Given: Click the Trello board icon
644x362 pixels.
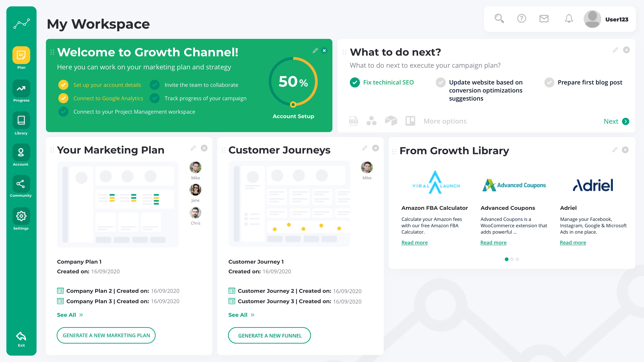Looking at the screenshot, I should (410, 121).
